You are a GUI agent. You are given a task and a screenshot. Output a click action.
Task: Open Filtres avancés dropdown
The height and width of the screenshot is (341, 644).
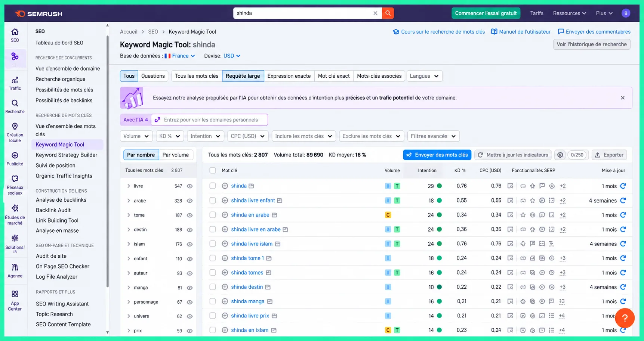coord(433,136)
